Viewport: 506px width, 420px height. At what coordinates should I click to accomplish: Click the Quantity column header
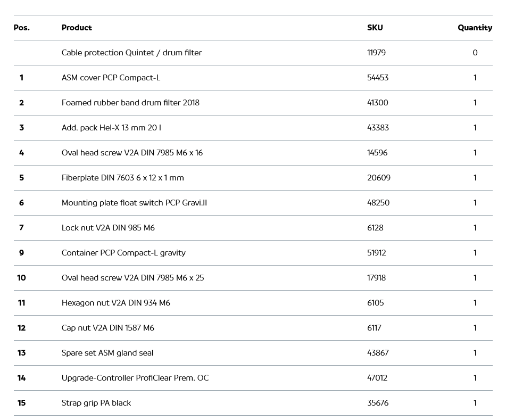click(474, 28)
